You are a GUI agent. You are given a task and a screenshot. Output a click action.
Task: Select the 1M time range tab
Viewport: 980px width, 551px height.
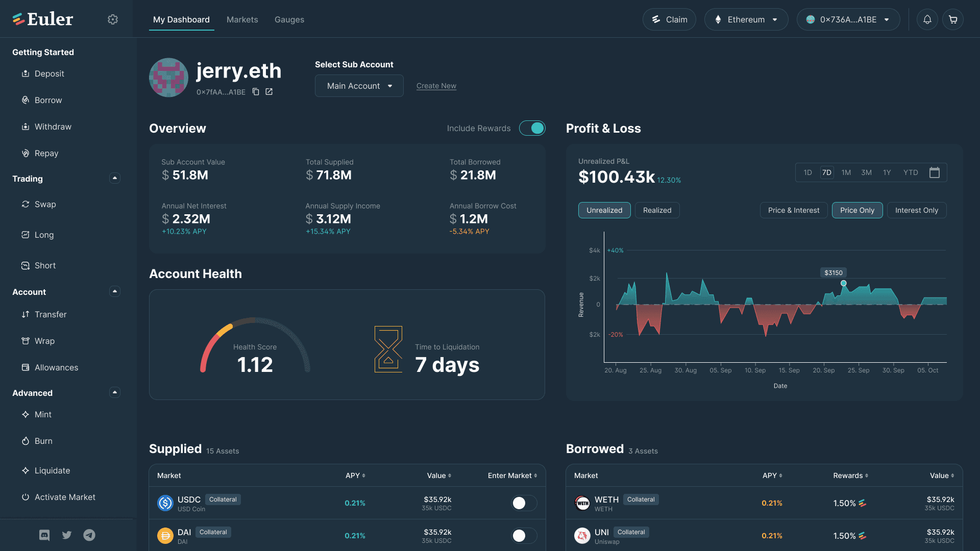pyautogui.click(x=846, y=172)
